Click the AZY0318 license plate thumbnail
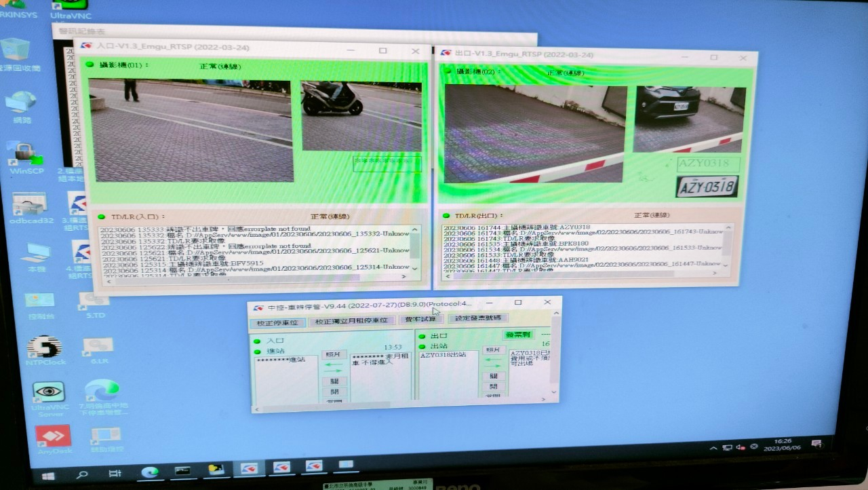868x490 pixels. click(x=707, y=186)
